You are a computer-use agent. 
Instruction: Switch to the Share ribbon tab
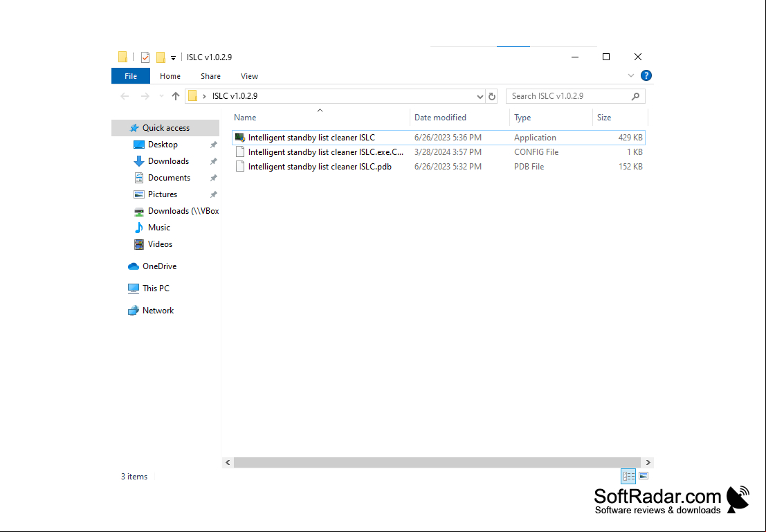pyautogui.click(x=210, y=76)
